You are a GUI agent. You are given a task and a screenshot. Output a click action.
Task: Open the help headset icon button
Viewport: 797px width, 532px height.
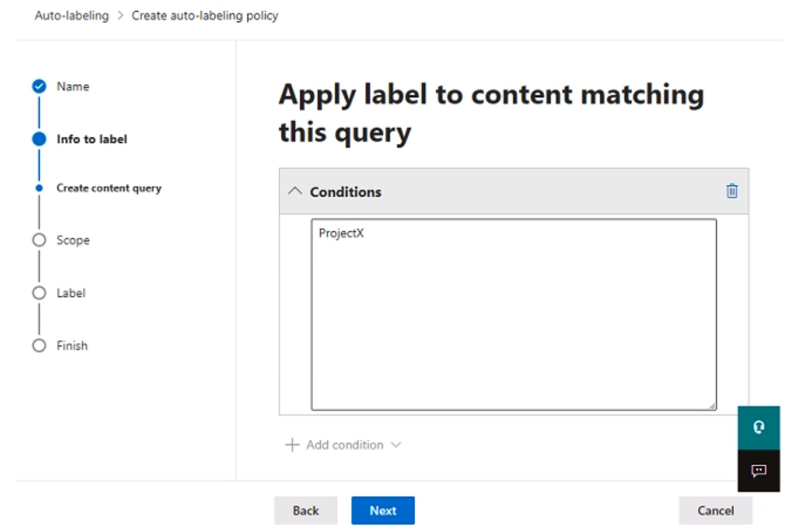759,427
